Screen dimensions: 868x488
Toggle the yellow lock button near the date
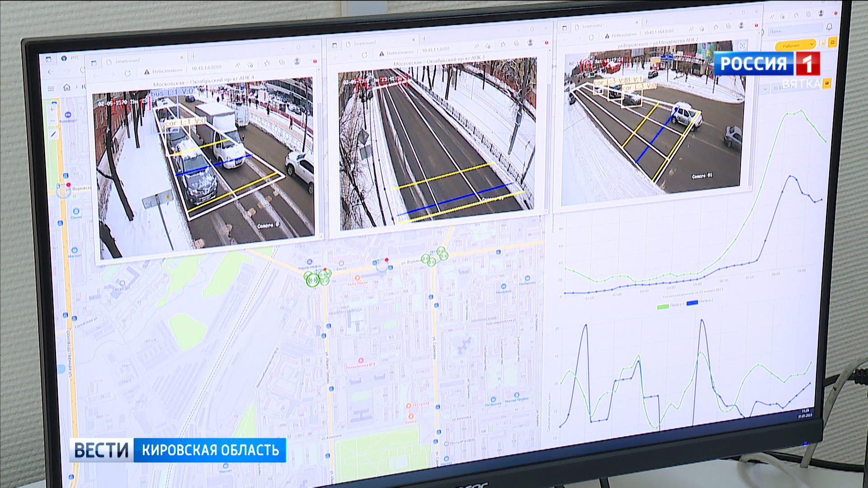[827, 83]
